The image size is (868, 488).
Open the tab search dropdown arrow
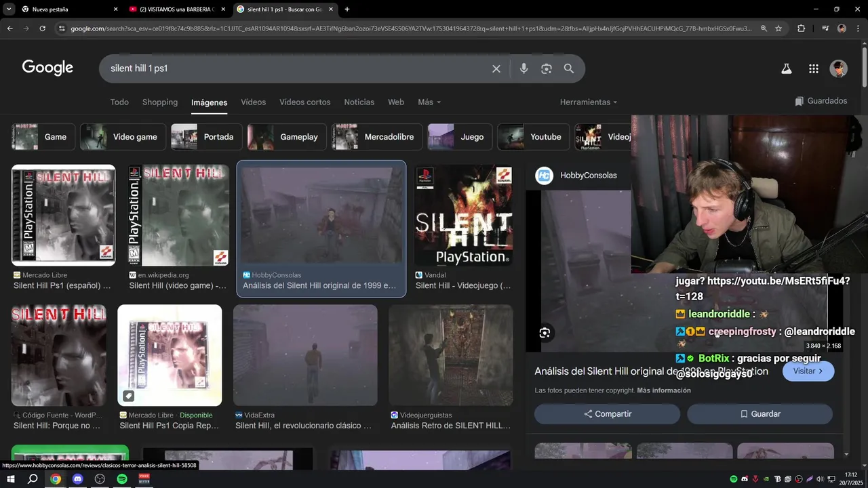9,9
